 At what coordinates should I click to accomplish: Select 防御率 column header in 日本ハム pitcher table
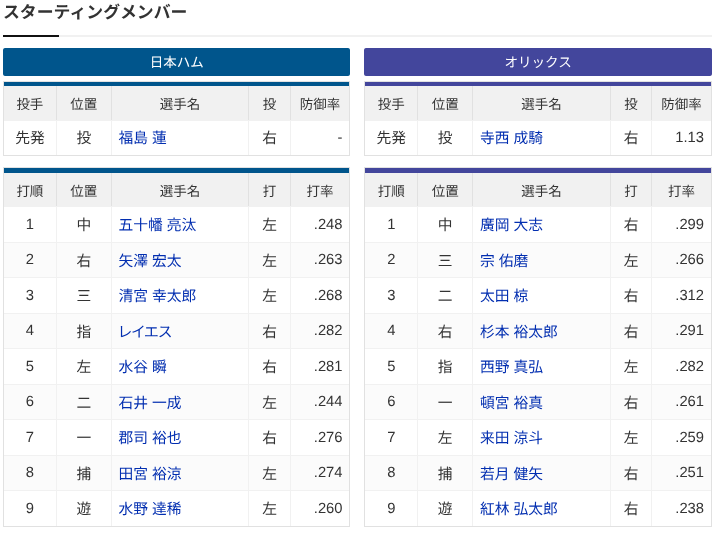(320, 104)
